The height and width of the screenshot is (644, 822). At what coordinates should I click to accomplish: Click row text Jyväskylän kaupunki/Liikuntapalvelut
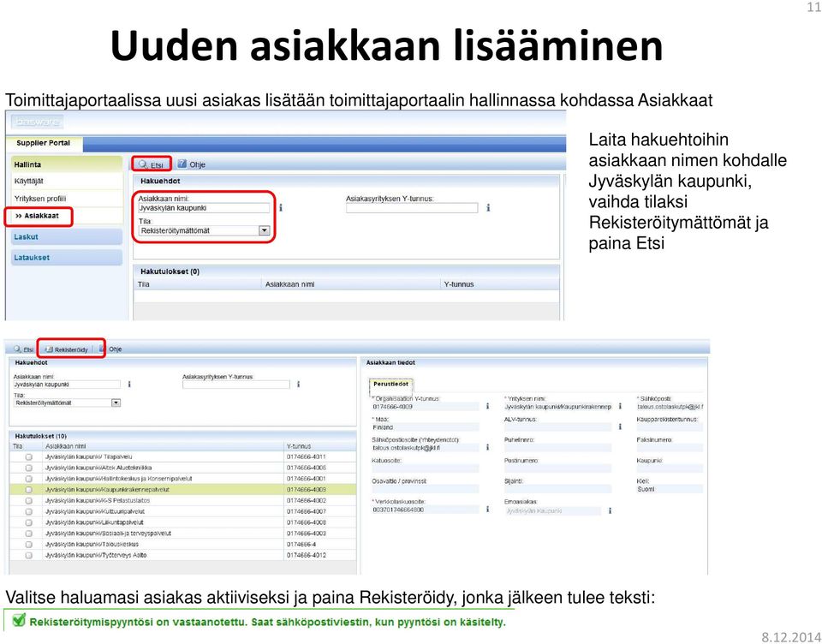pyautogui.click(x=94, y=522)
